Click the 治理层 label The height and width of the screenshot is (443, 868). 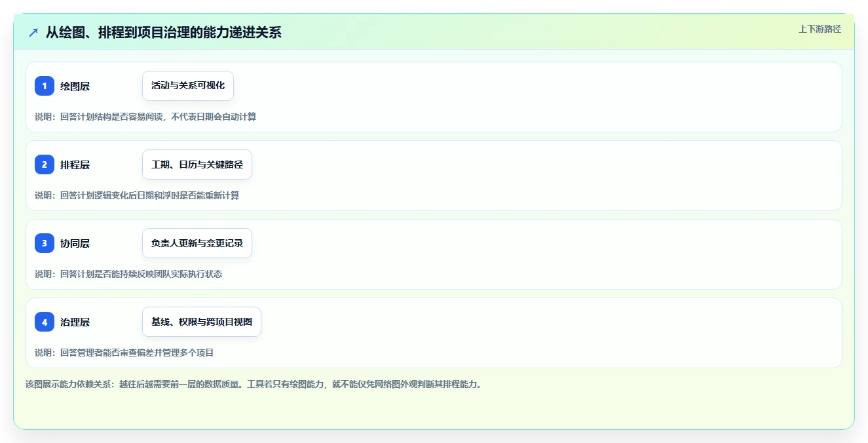click(75, 322)
